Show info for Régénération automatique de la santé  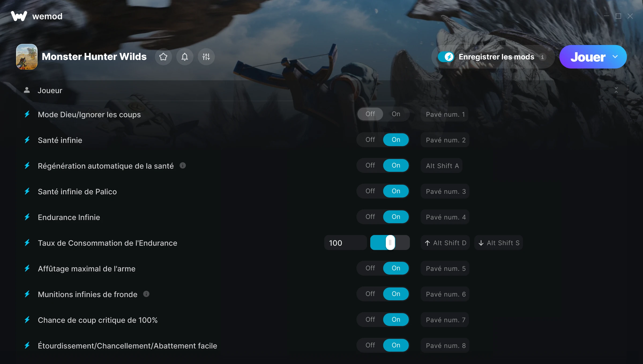[183, 165]
